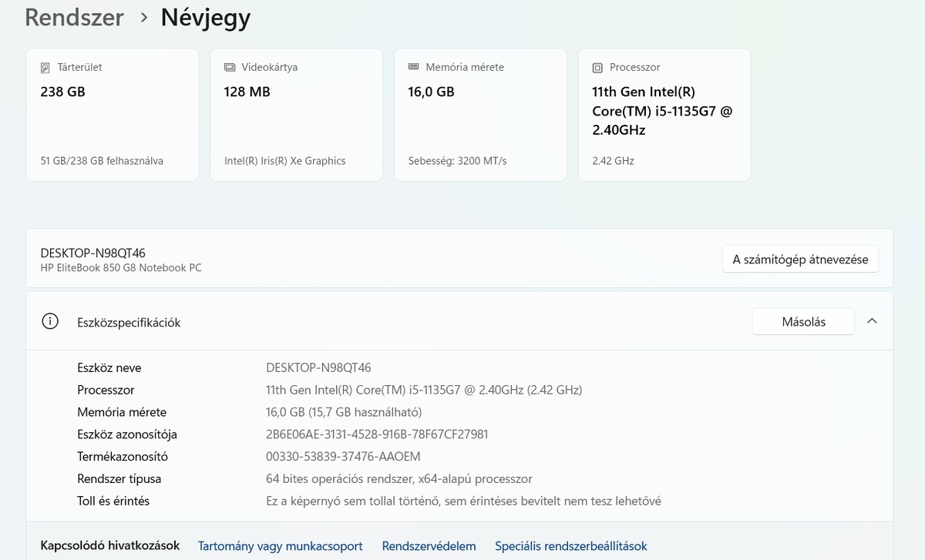Click the Memória mérete RAM icon
Viewport: 925px width, 560px height.
click(x=413, y=67)
